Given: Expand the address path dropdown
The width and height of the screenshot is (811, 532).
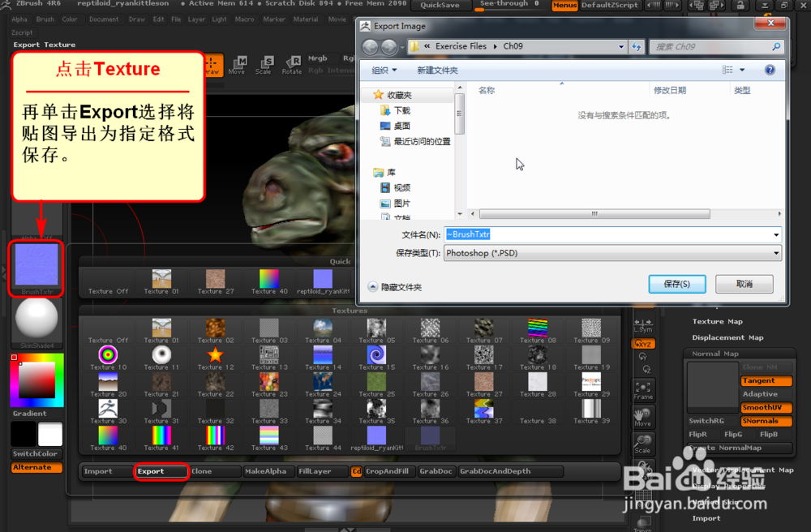Looking at the screenshot, I should 620,46.
